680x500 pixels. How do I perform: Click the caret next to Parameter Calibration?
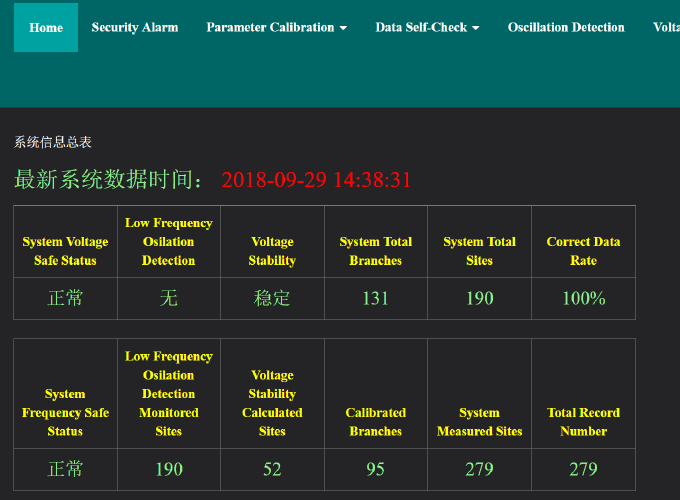coord(344,28)
